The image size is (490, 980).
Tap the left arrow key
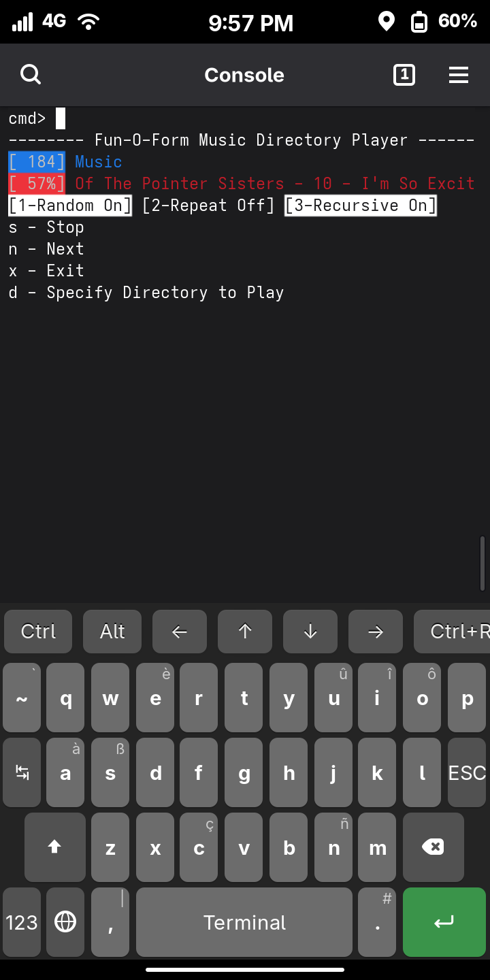(180, 632)
